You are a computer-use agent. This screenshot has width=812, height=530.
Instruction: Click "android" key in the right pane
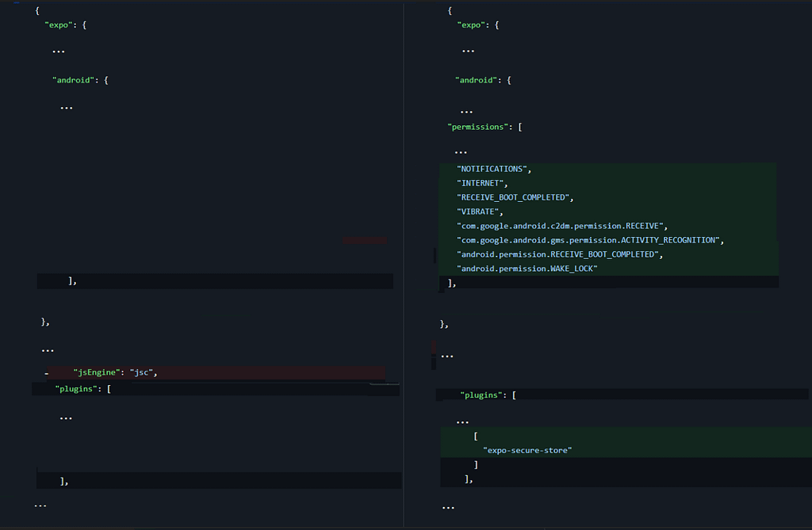477,80
